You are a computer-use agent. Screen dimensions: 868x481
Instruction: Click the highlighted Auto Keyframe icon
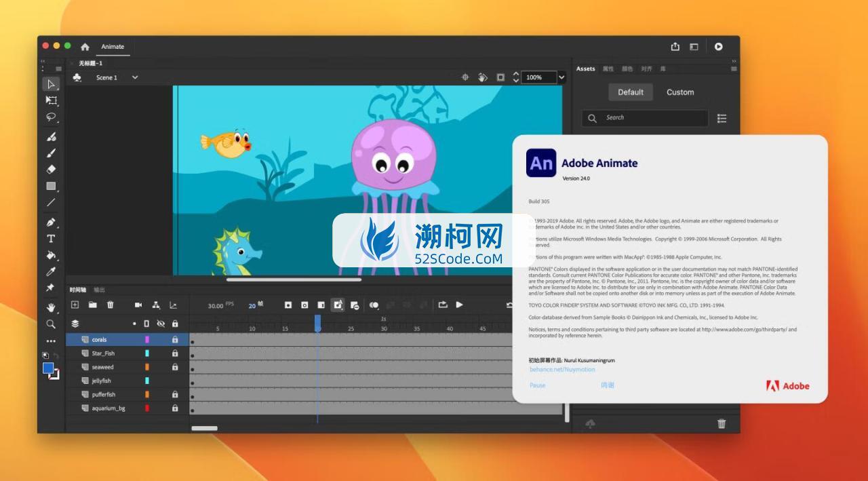point(338,305)
